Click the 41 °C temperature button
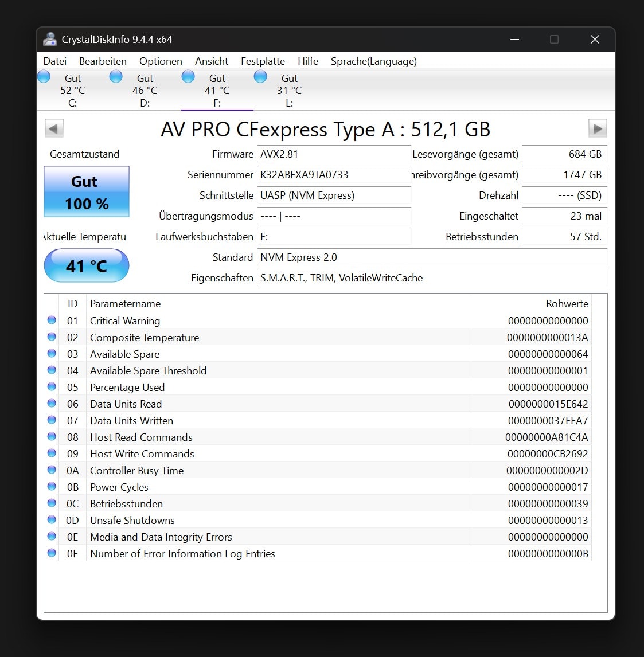 coord(87,265)
